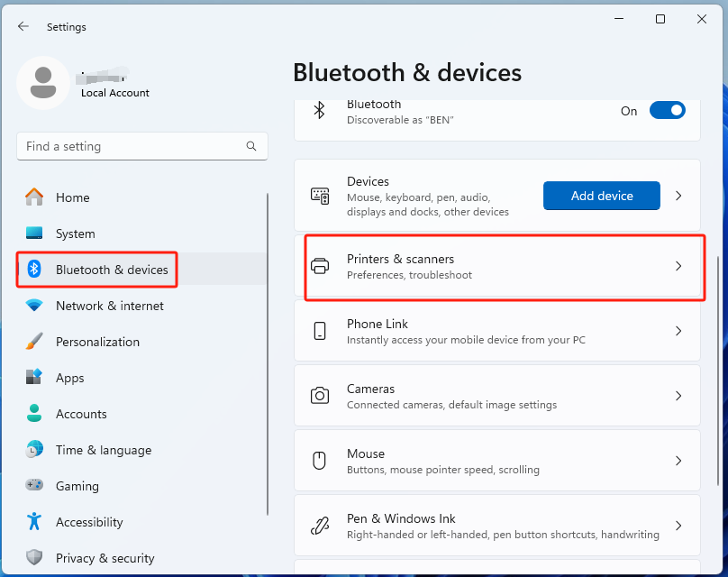The image size is (728, 577).
Task: Click the Privacy & security shield icon
Action: (x=34, y=557)
